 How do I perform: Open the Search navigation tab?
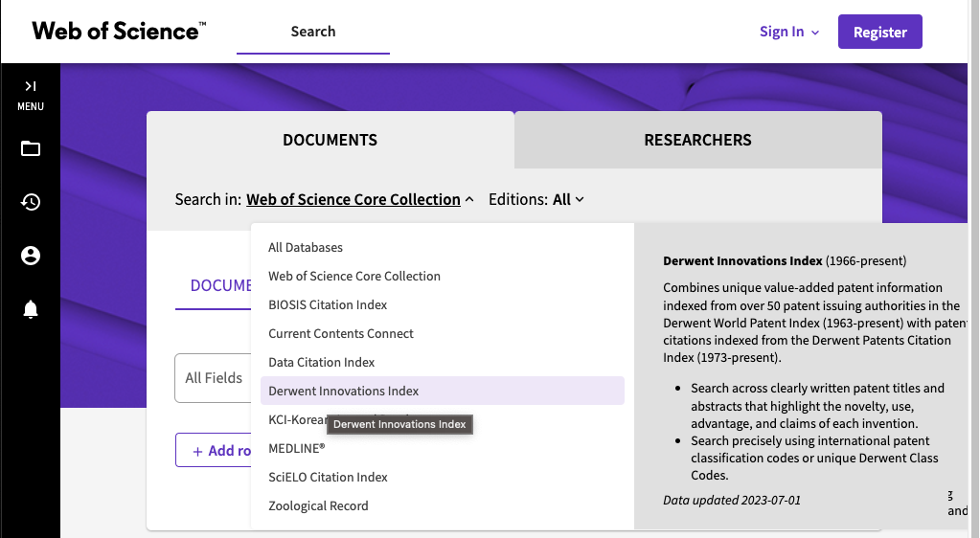tap(313, 32)
